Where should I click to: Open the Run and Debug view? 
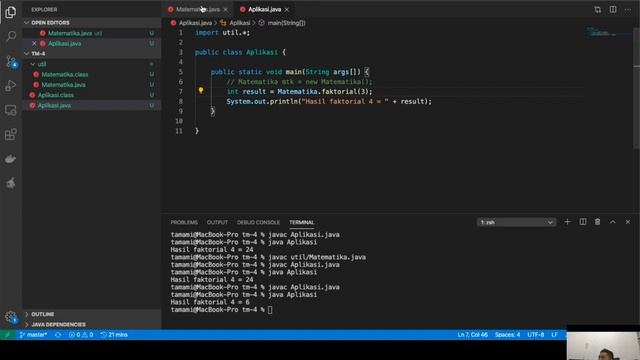[x=11, y=86]
